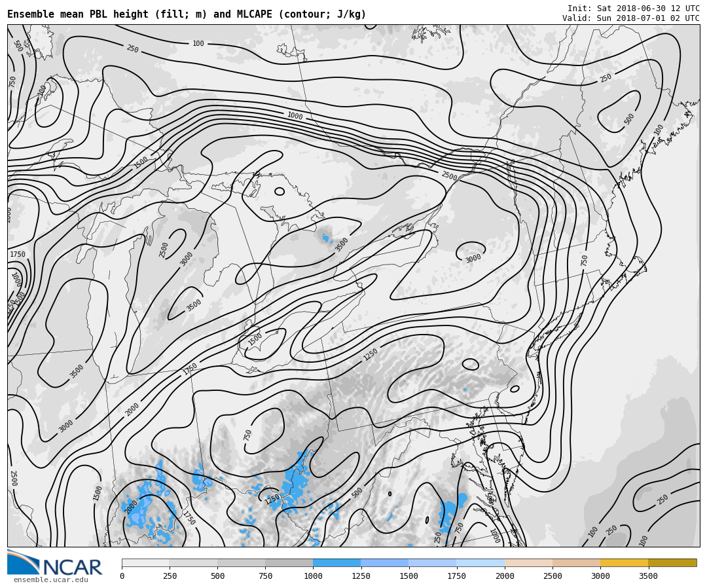
Task: Click the colorbar tick label '250'
Action: (170, 576)
